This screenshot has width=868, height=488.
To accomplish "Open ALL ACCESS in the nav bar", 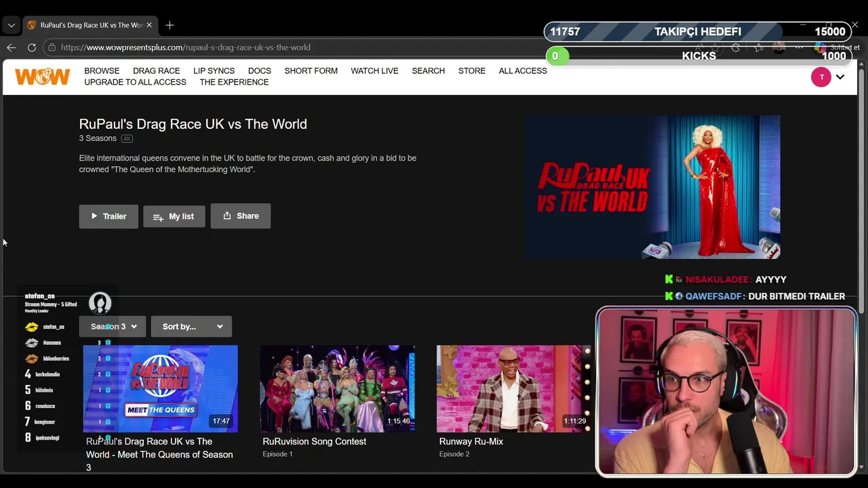I will pos(523,70).
